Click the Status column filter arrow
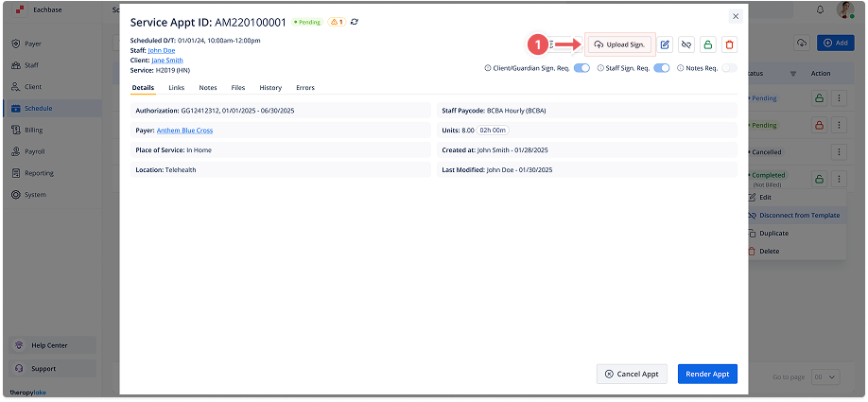Screen dimensions: 868x402 point(792,74)
